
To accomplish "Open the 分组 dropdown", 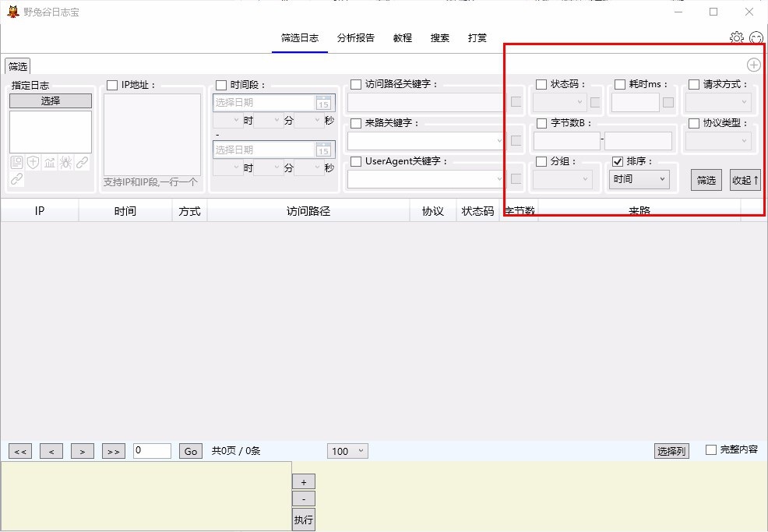I will click(562, 179).
